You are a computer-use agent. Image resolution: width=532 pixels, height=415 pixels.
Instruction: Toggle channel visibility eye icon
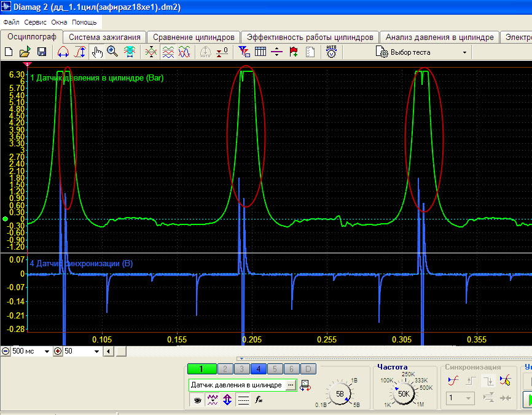point(197,400)
